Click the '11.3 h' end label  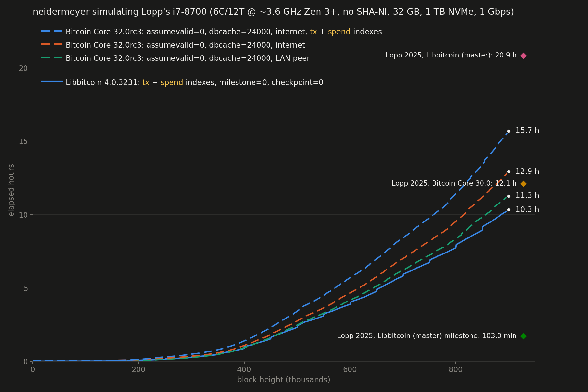pyautogui.click(x=527, y=196)
